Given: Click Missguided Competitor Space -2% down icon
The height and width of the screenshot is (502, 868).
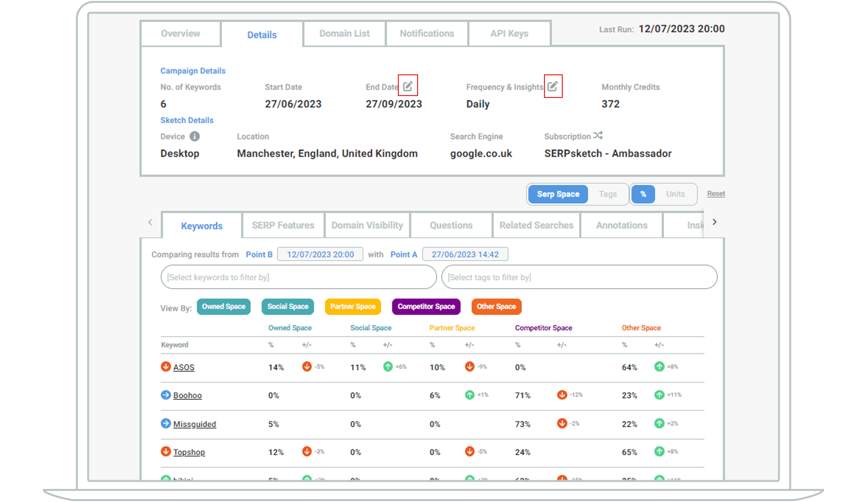Looking at the screenshot, I should pyautogui.click(x=562, y=423).
